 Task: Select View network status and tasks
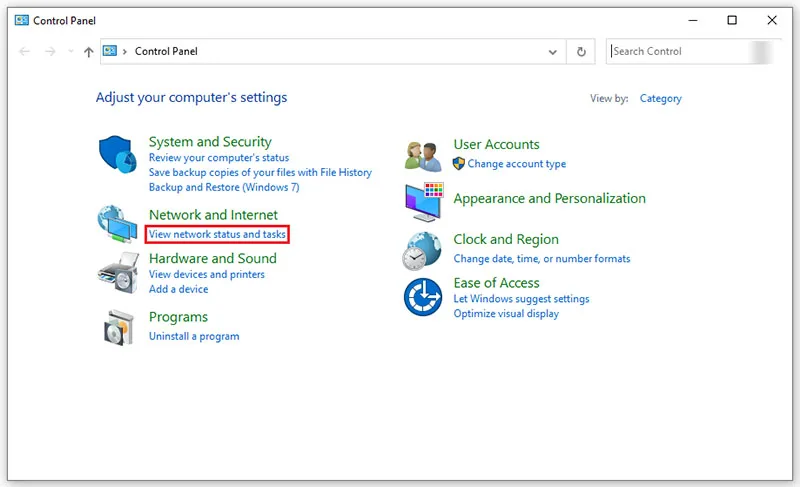point(217,234)
